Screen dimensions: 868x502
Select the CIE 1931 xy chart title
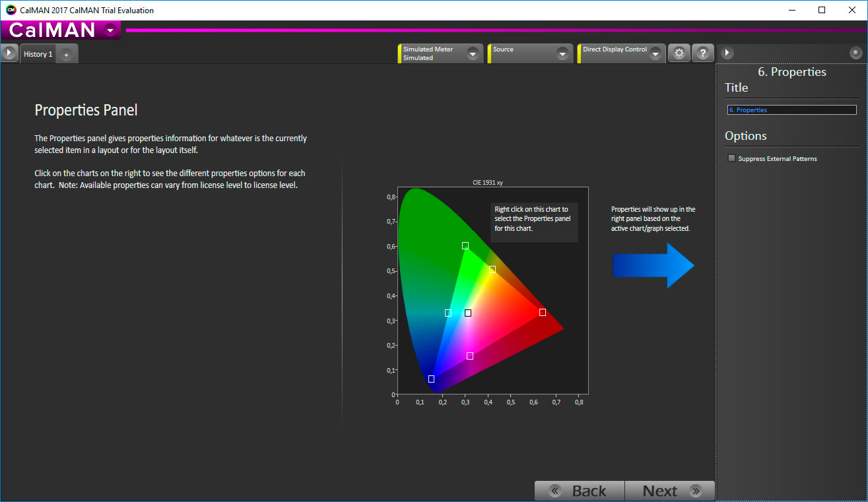[x=488, y=182]
